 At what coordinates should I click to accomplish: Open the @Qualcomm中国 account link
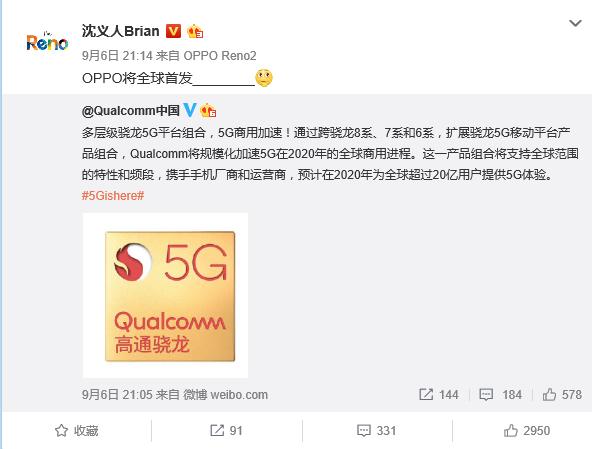coord(131,111)
